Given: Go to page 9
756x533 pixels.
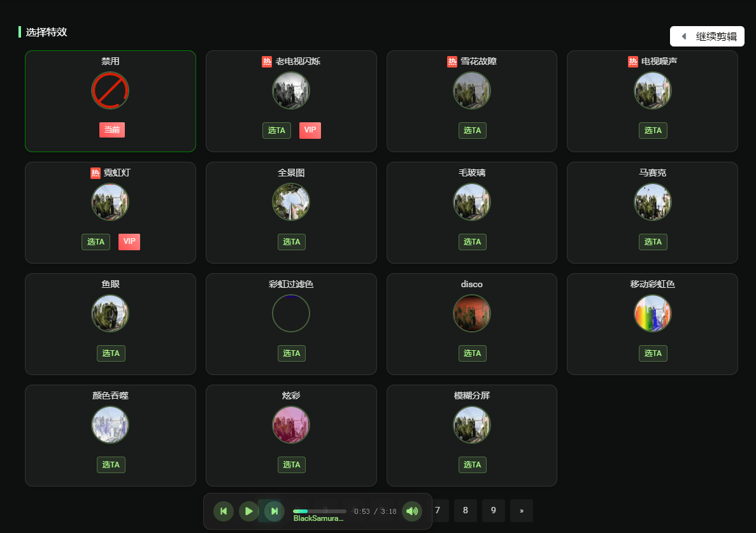Looking at the screenshot, I should 494,511.
